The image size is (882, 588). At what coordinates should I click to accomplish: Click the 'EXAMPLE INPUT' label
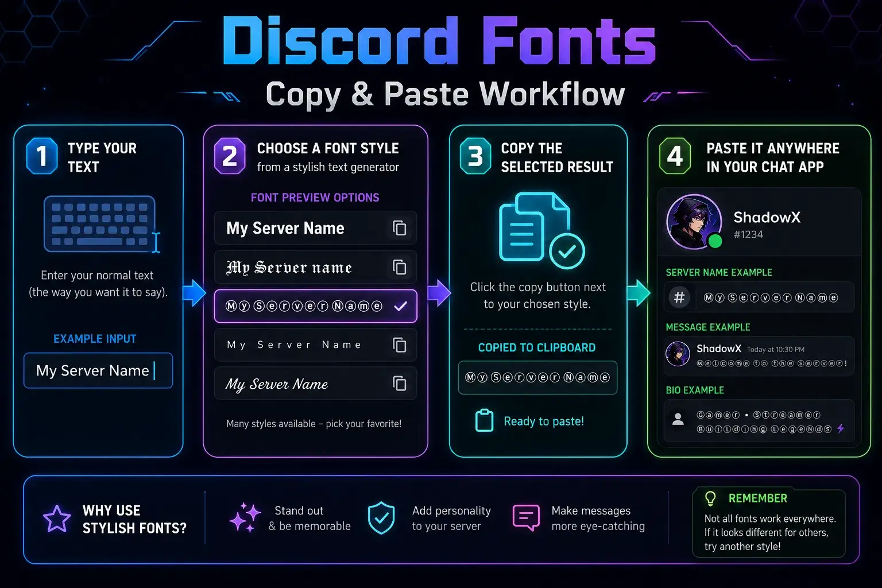coord(95,339)
